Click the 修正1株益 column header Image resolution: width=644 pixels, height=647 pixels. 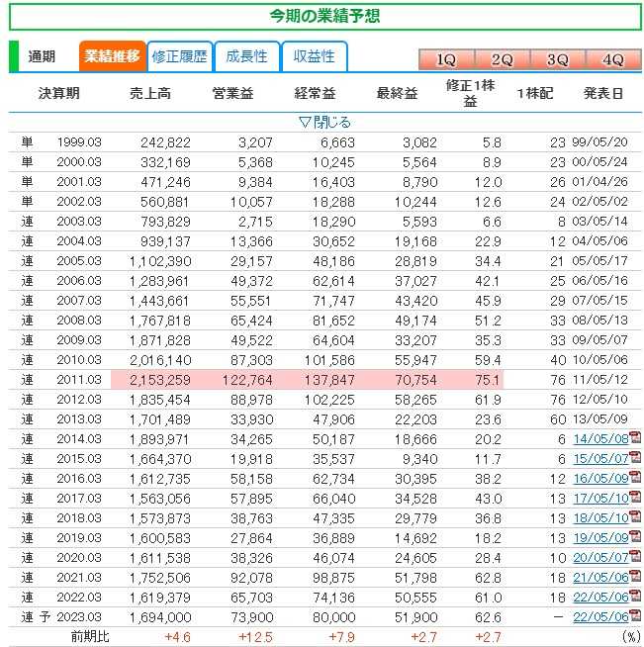click(470, 93)
